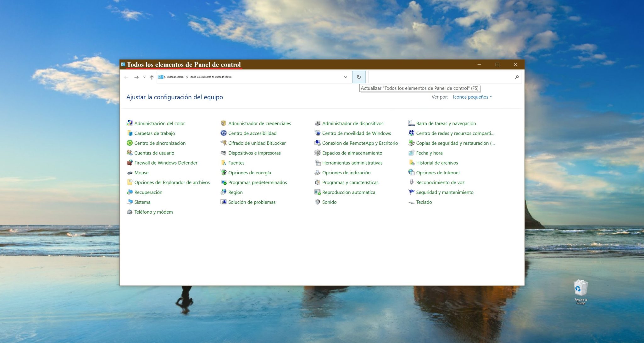Open the Papelera de reciclaje desktop icon
The image size is (644, 343).
click(580, 292)
